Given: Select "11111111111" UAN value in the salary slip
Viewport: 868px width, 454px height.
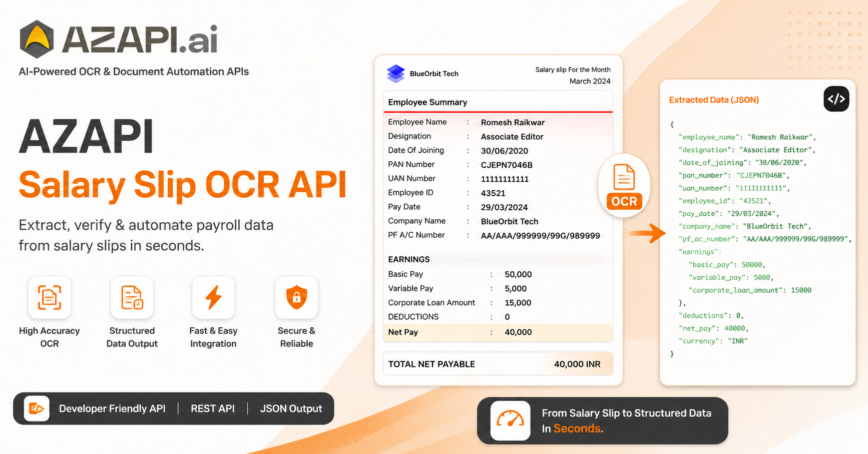Looking at the screenshot, I should 505,179.
